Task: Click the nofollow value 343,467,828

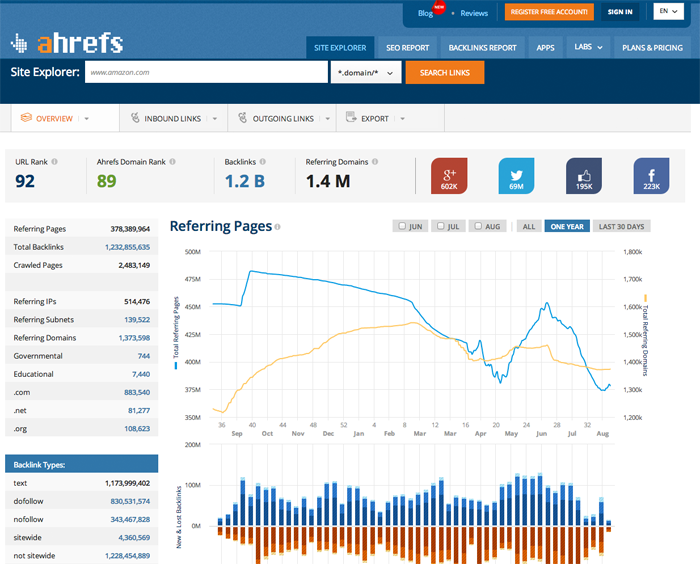Action: (x=130, y=519)
